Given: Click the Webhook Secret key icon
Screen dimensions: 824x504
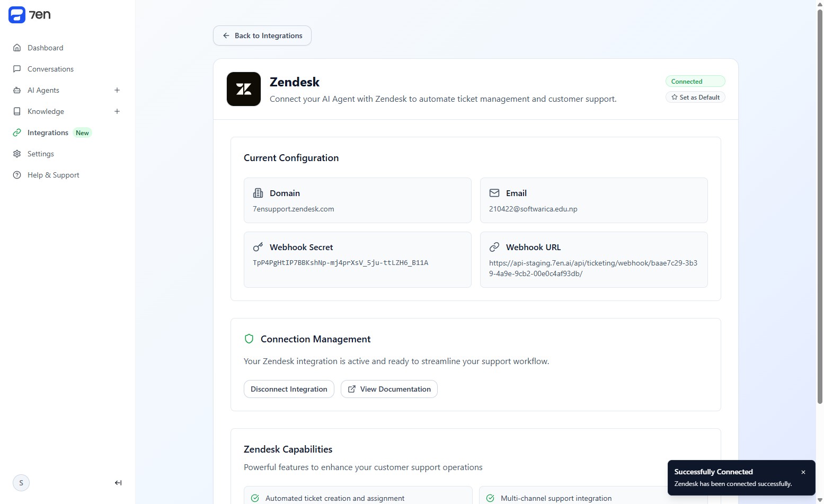Looking at the screenshot, I should click(258, 247).
